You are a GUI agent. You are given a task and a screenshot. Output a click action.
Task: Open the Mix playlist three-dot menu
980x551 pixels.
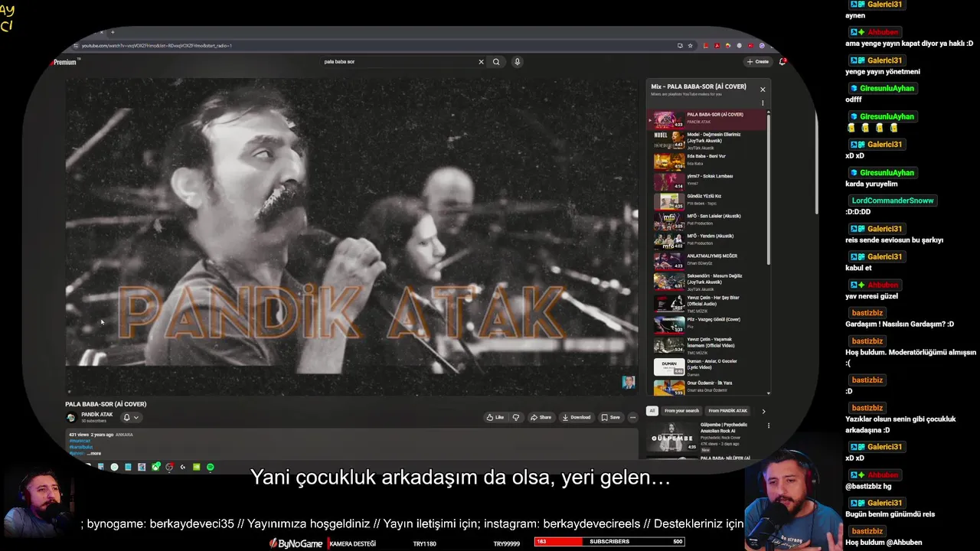763,103
